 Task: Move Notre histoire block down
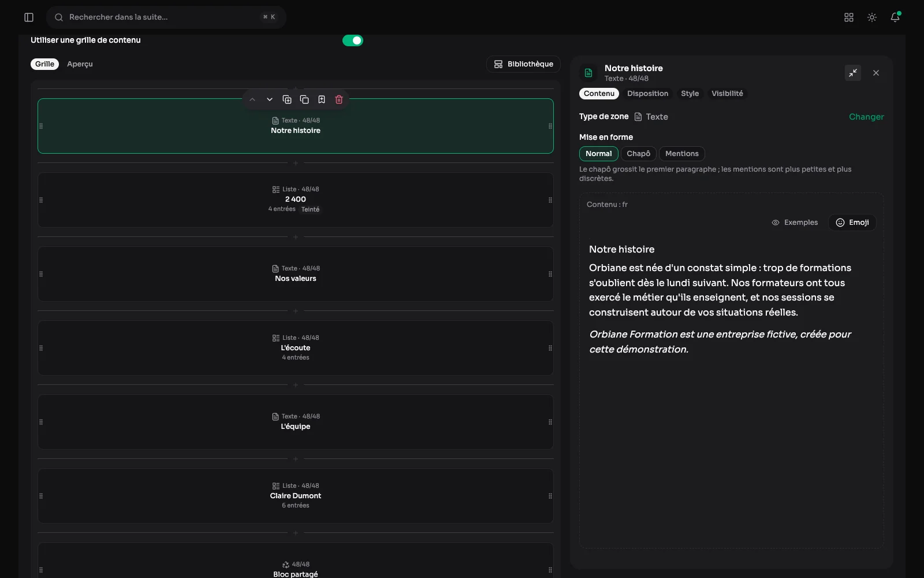pyautogui.click(x=270, y=99)
